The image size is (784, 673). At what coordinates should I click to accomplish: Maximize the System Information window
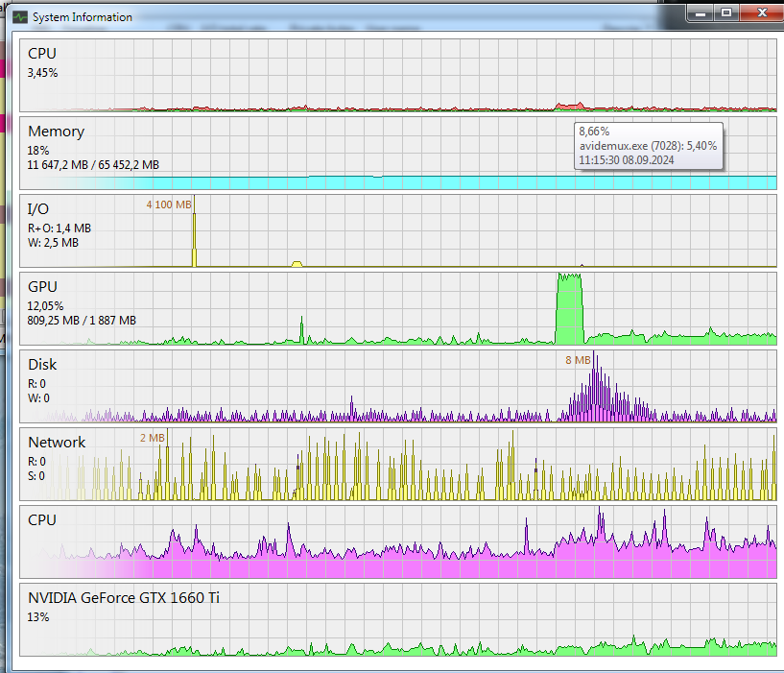726,13
